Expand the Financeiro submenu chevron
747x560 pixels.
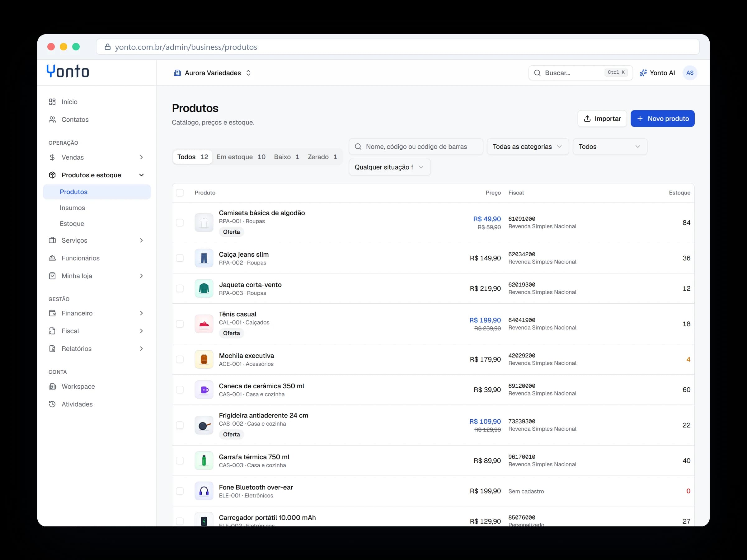pyautogui.click(x=142, y=313)
